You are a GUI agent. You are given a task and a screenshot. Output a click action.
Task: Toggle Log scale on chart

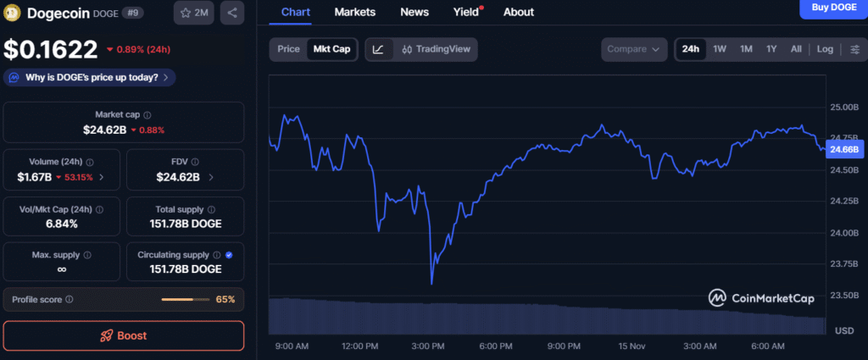(x=825, y=49)
